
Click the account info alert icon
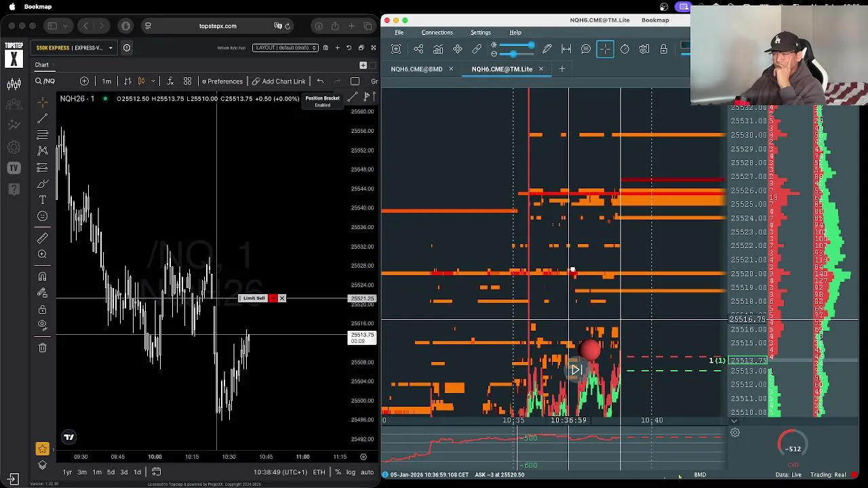point(126,47)
